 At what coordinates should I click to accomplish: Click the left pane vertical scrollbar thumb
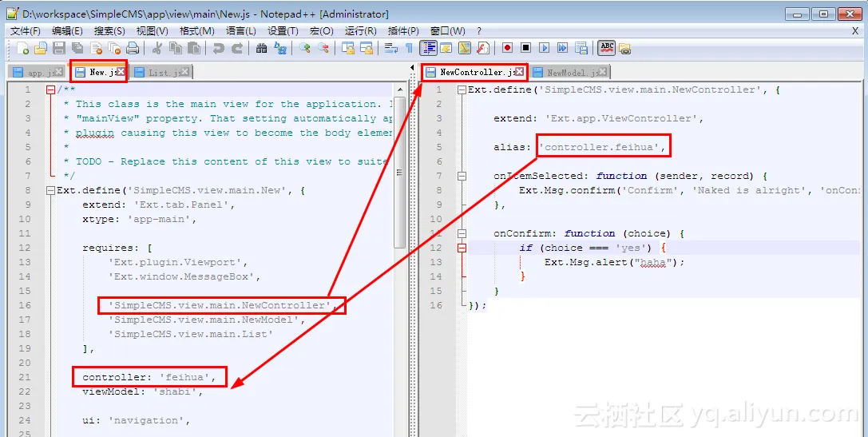click(x=400, y=172)
